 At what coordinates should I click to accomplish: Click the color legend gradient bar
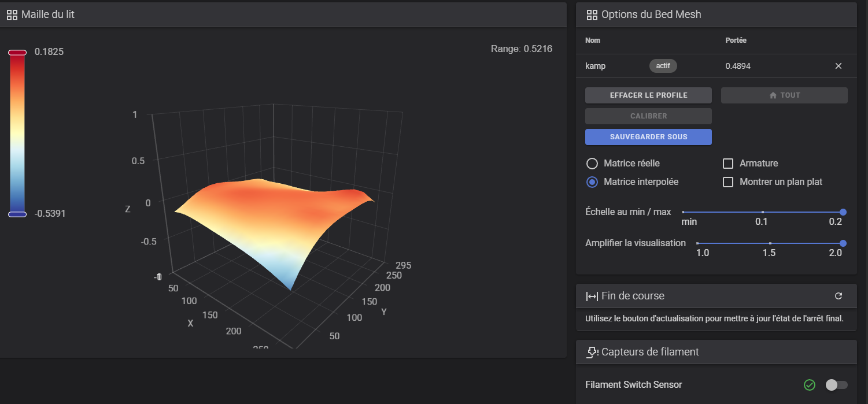coord(17,134)
